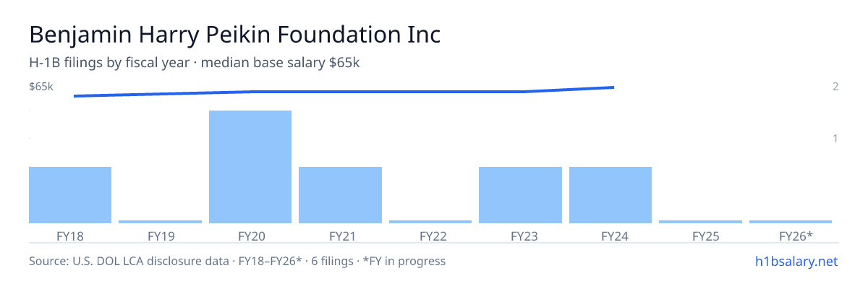Click the small FY19 bar

[x=160, y=222]
